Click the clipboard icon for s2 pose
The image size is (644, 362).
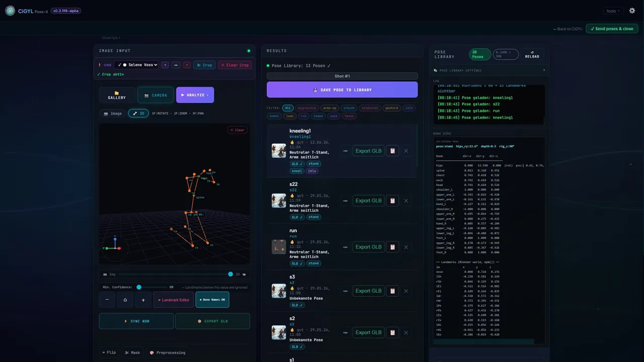coord(392,332)
